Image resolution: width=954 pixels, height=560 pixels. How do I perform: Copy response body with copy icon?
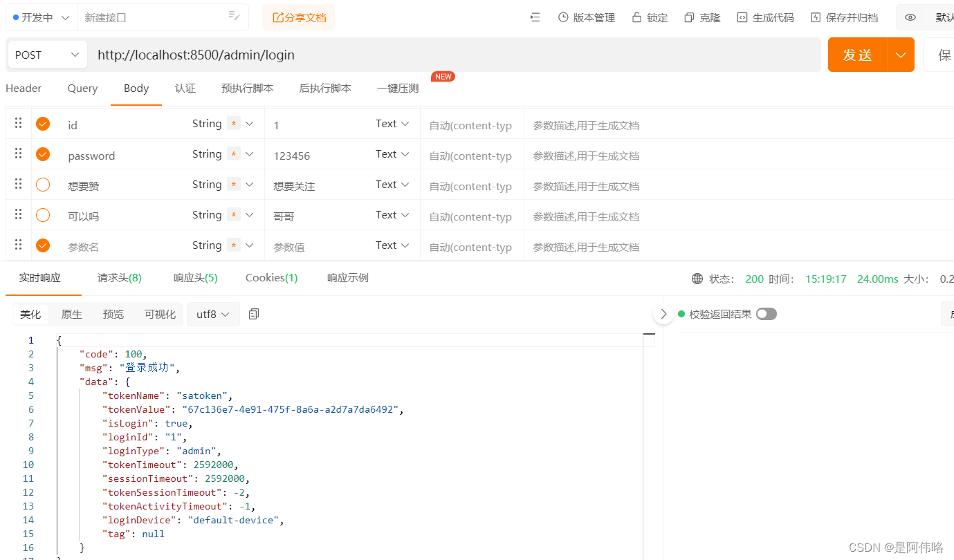click(x=253, y=313)
